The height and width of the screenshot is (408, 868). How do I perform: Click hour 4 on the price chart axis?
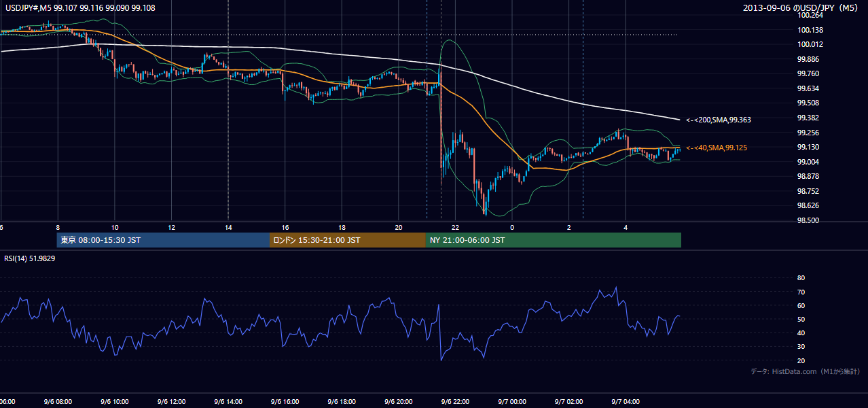click(x=626, y=227)
